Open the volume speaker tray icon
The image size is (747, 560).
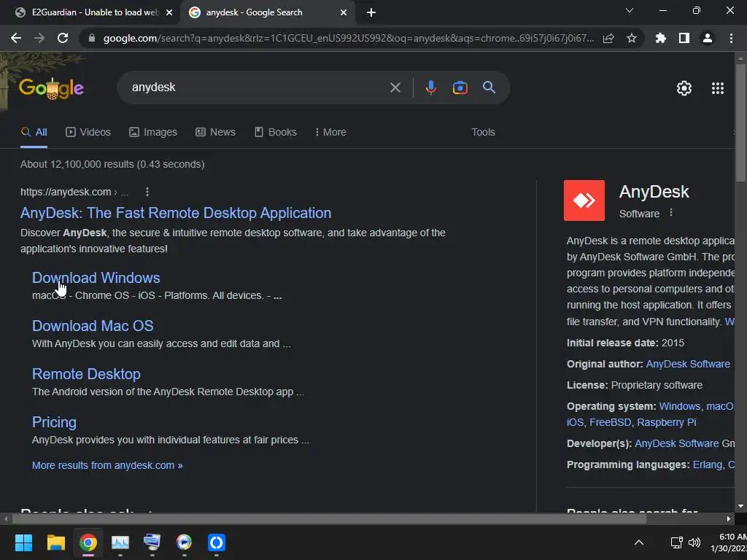coord(694,542)
